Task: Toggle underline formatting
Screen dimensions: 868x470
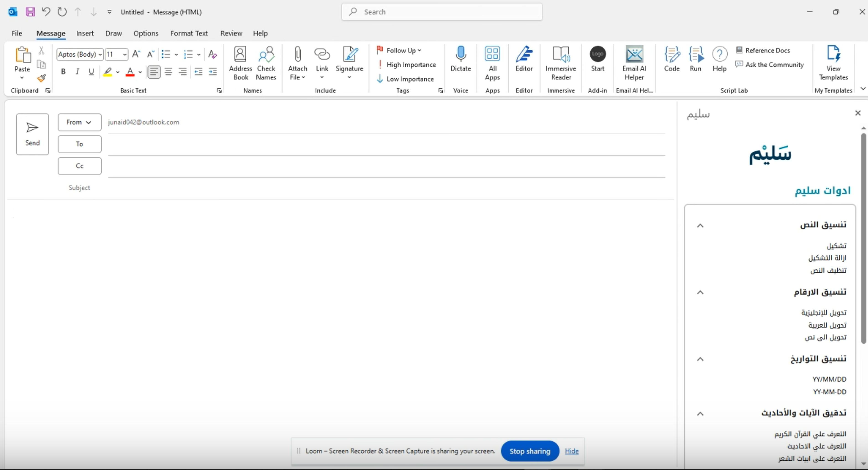Action: (91, 72)
